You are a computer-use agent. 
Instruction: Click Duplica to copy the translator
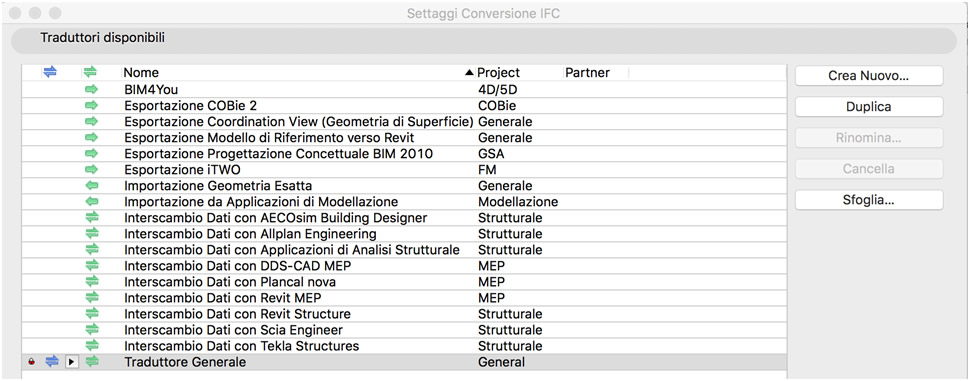[869, 107]
